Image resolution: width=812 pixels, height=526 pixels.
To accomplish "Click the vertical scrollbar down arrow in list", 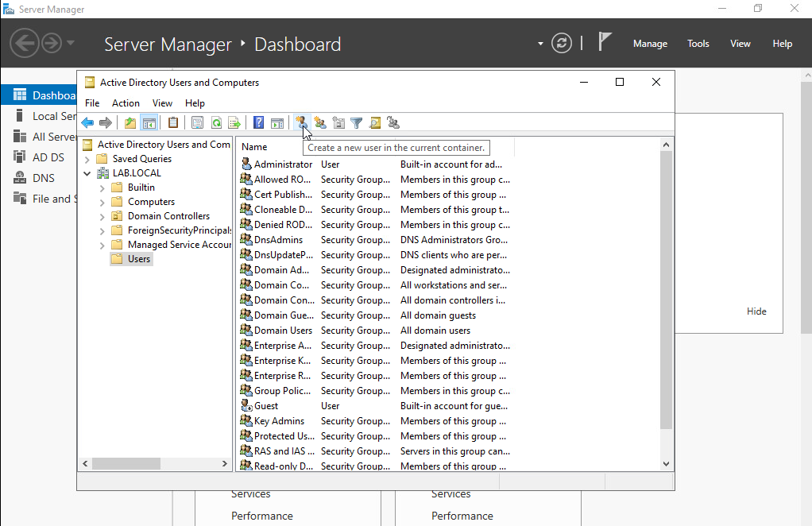I will pyautogui.click(x=666, y=464).
